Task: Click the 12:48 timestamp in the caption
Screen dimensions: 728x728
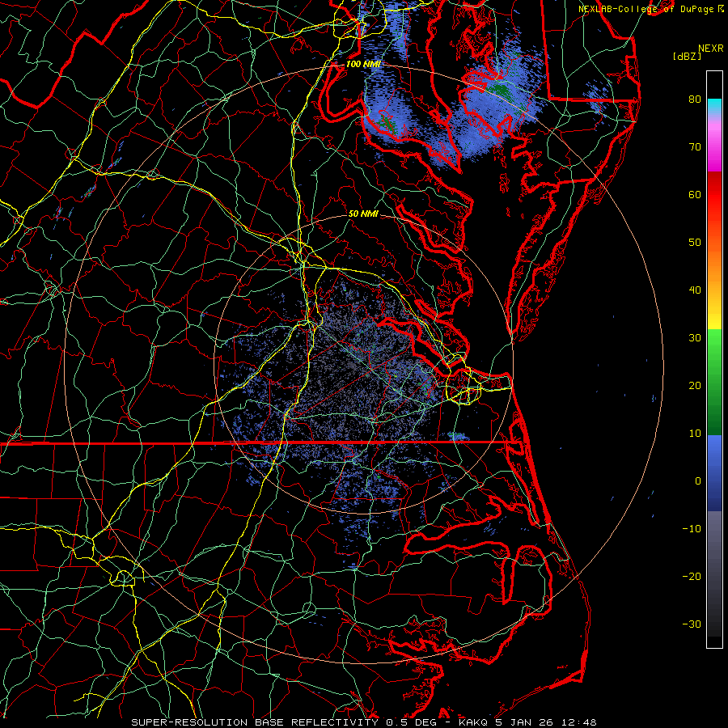Action: coord(580,722)
